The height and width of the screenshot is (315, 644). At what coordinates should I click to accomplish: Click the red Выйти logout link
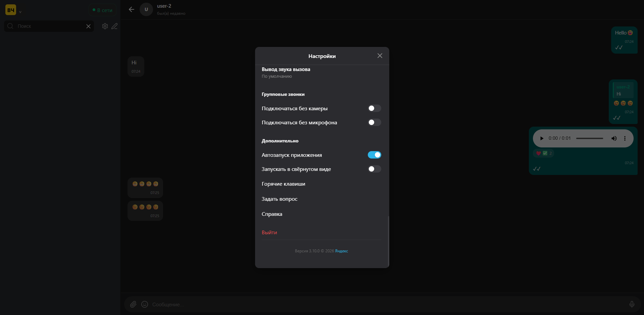coord(269,233)
